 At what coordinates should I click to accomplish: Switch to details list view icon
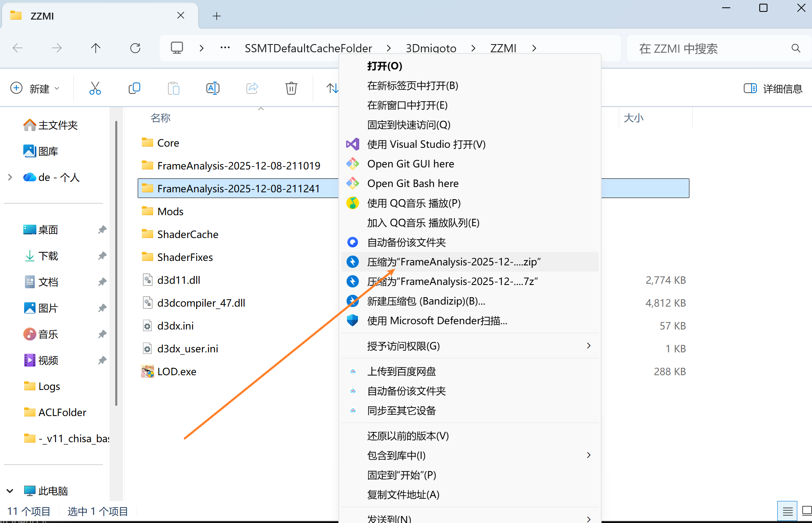pos(787,511)
